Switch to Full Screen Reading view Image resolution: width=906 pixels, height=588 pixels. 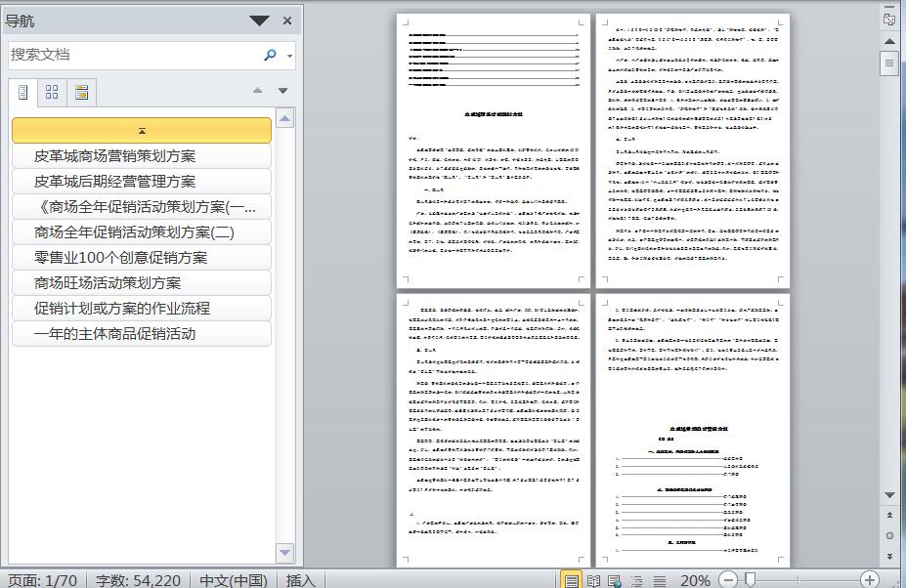[x=593, y=580]
